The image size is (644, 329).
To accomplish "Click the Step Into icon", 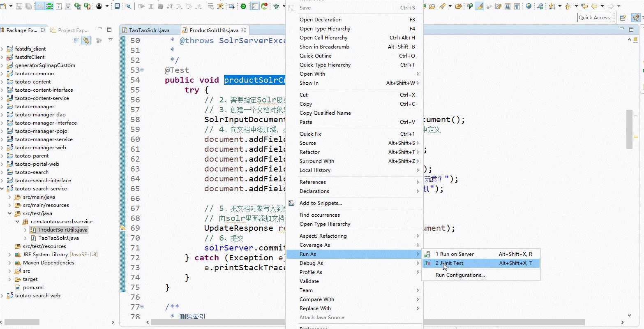I will coord(180,6).
